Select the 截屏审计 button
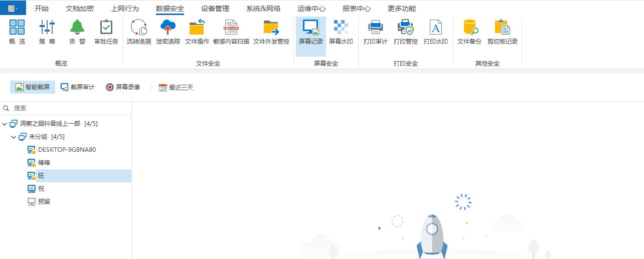This screenshot has height=259, width=644. pyautogui.click(x=78, y=87)
